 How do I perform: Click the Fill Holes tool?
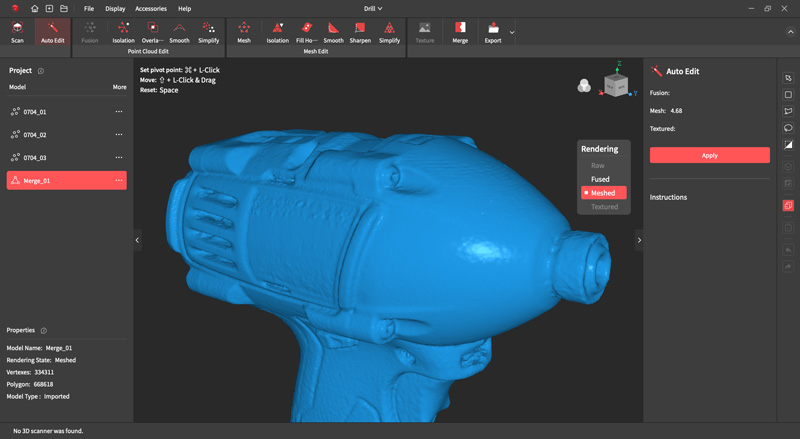307,32
